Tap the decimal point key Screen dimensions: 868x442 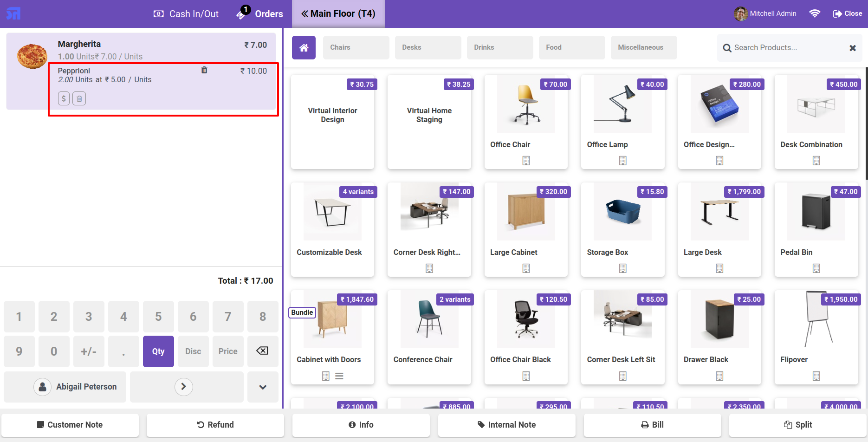(123, 351)
